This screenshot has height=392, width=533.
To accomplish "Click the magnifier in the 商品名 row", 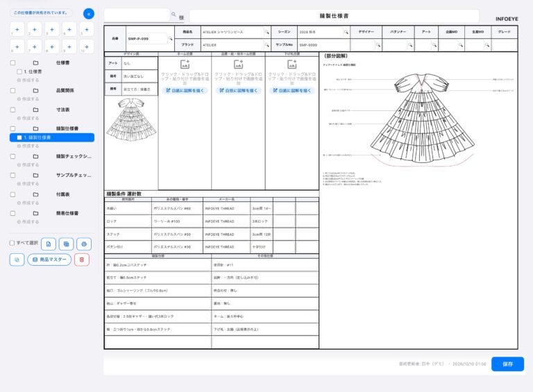I will (x=266, y=32).
